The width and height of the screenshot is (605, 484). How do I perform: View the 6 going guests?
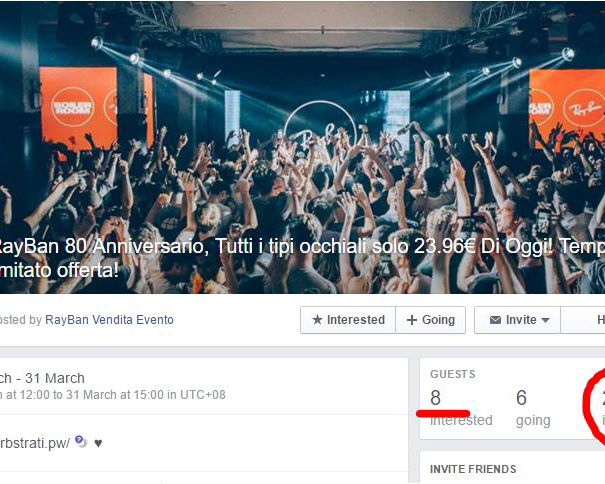[533, 407]
